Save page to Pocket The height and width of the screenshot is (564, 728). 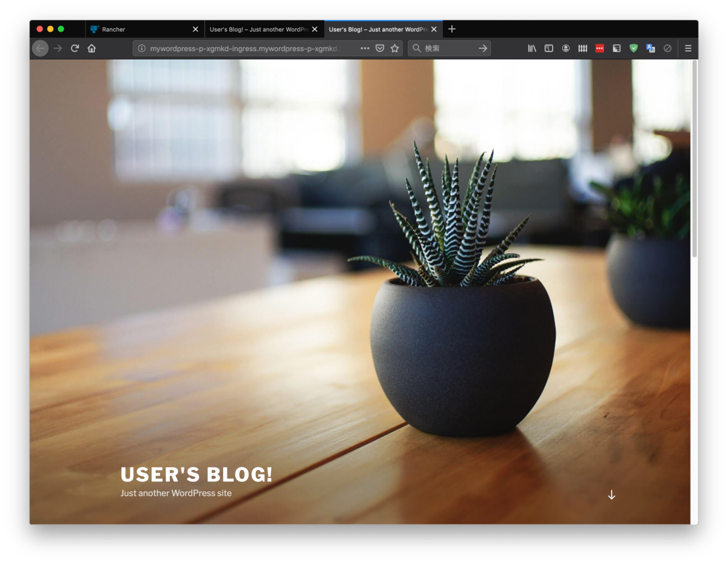pyautogui.click(x=380, y=48)
